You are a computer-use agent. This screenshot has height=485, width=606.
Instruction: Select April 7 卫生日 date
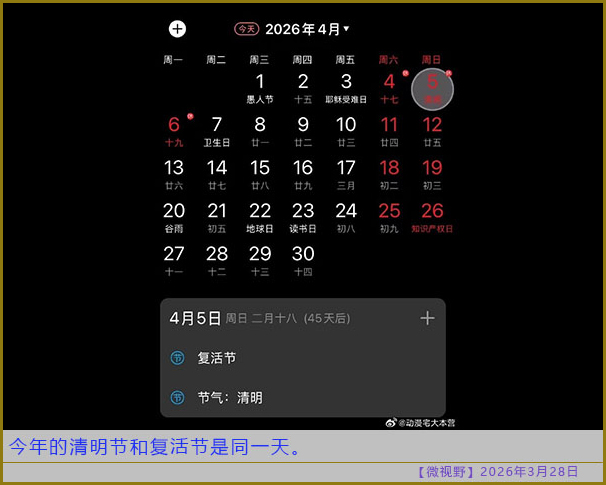coord(217,131)
